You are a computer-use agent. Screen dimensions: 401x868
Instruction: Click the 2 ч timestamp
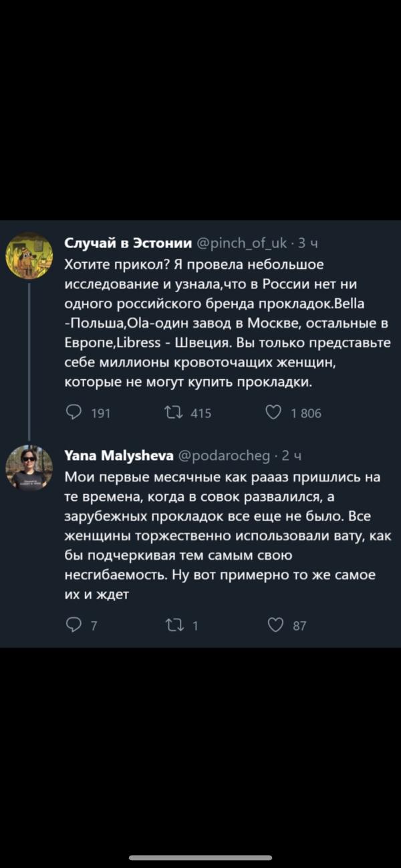pyautogui.click(x=292, y=455)
